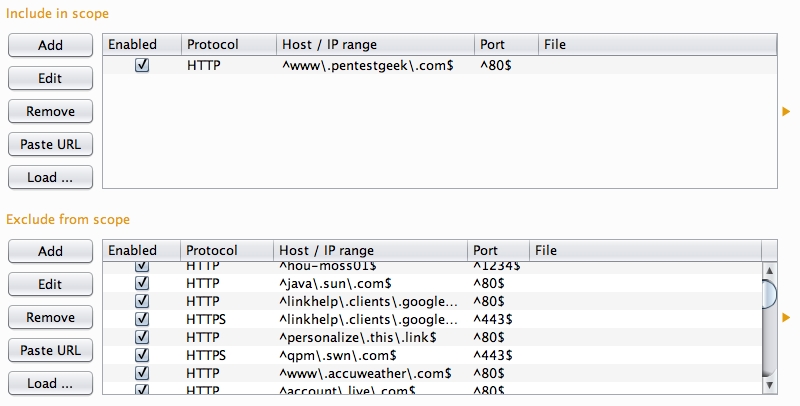Screen dimensions: 800x406
Task: Click Edit button in Include in scope
Action: click(x=50, y=78)
